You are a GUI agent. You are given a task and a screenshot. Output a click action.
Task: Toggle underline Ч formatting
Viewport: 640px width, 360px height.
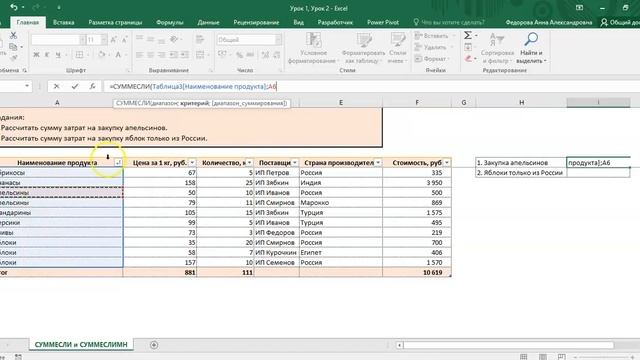point(58,55)
